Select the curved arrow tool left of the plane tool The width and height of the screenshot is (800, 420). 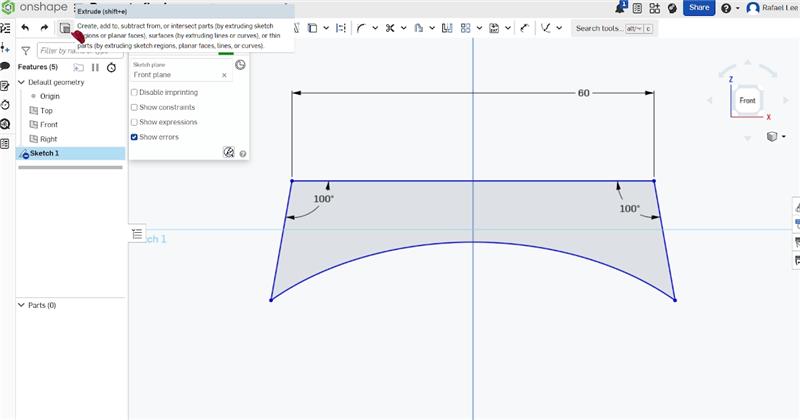(524, 28)
